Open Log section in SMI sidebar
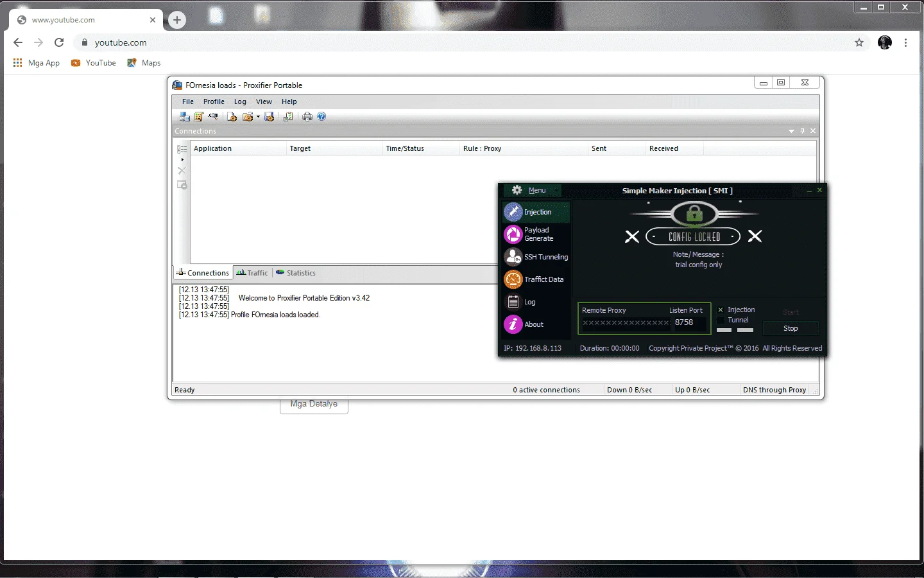Image resolution: width=924 pixels, height=578 pixels. pyautogui.click(x=536, y=302)
